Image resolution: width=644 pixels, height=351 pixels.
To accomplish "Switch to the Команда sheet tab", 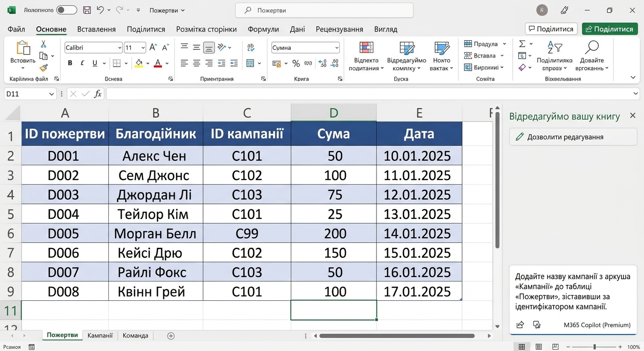I will pyautogui.click(x=135, y=335).
